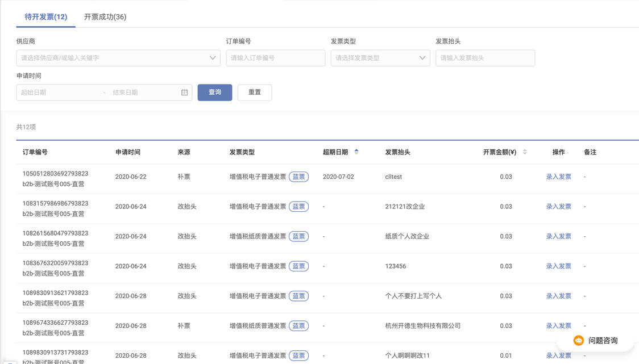Open the calendar icon in date range
The height and width of the screenshot is (364, 639).
pyautogui.click(x=185, y=93)
